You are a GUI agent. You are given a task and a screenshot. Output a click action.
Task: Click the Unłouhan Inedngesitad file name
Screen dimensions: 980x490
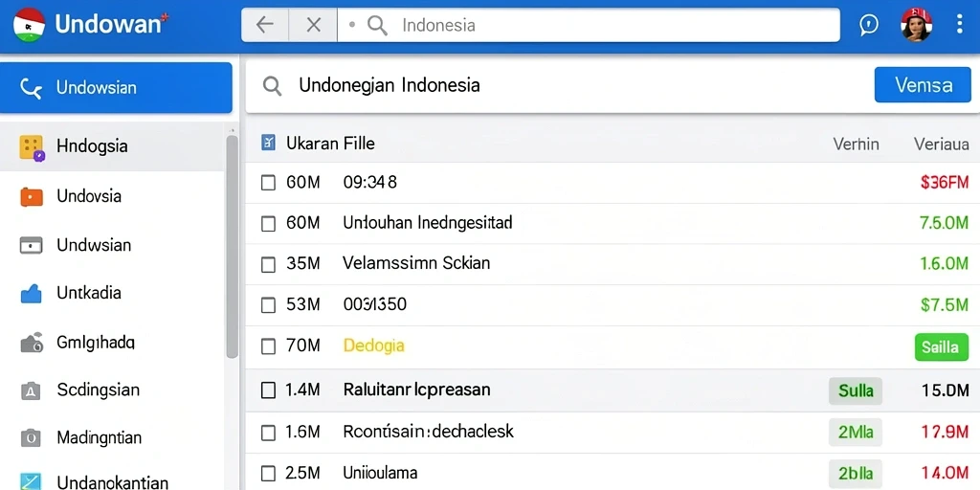[428, 222]
